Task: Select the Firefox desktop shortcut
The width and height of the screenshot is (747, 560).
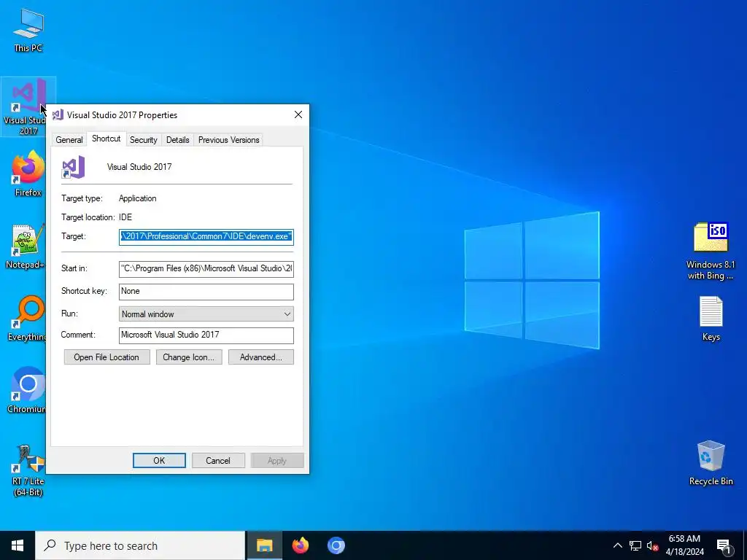Action: pos(28,174)
